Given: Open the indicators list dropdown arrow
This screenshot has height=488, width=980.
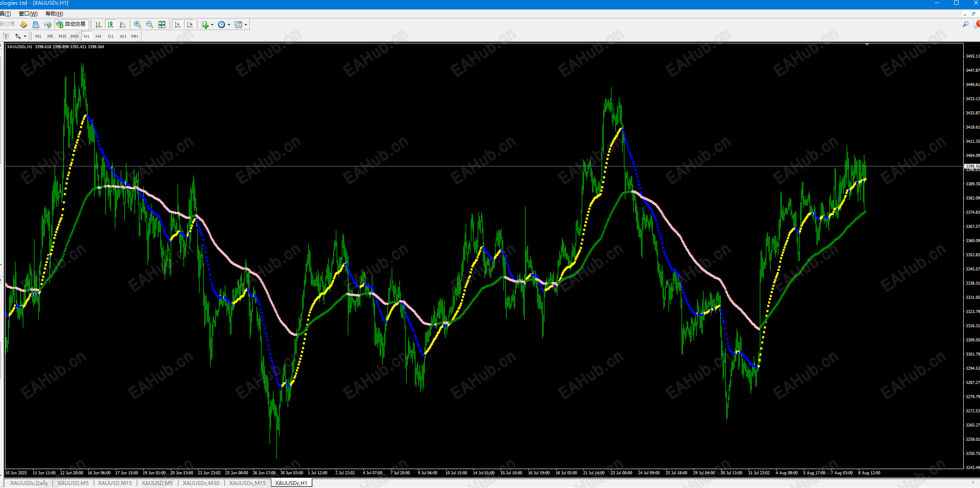Looking at the screenshot, I should (212, 25).
